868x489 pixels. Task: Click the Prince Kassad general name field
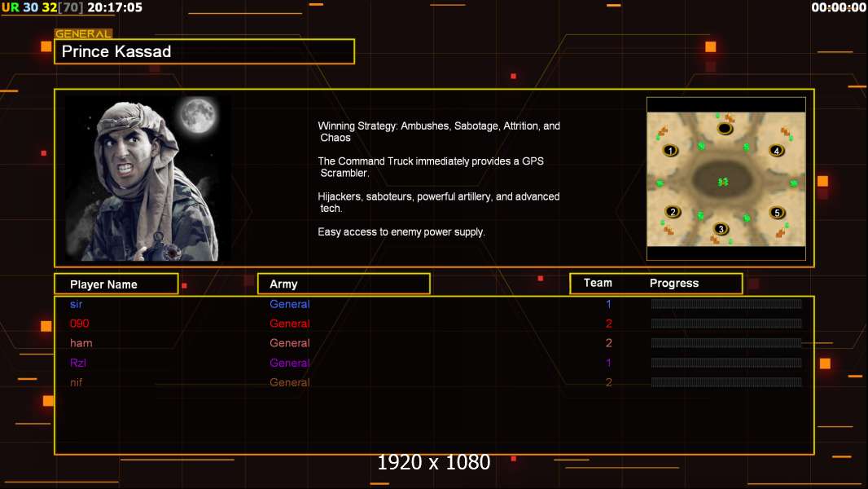click(204, 51)
